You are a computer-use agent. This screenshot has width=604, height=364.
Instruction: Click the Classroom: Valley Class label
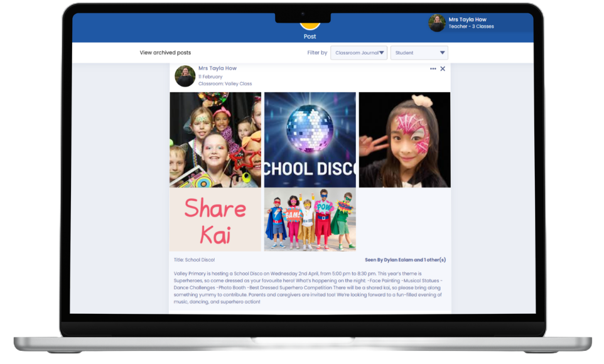225,84
